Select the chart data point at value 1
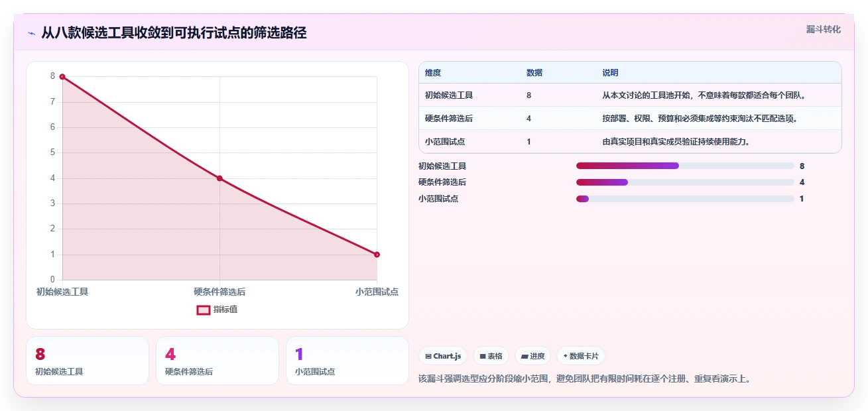Image resolution: width=868 pixels, height=411 pixels. [377, 255]
